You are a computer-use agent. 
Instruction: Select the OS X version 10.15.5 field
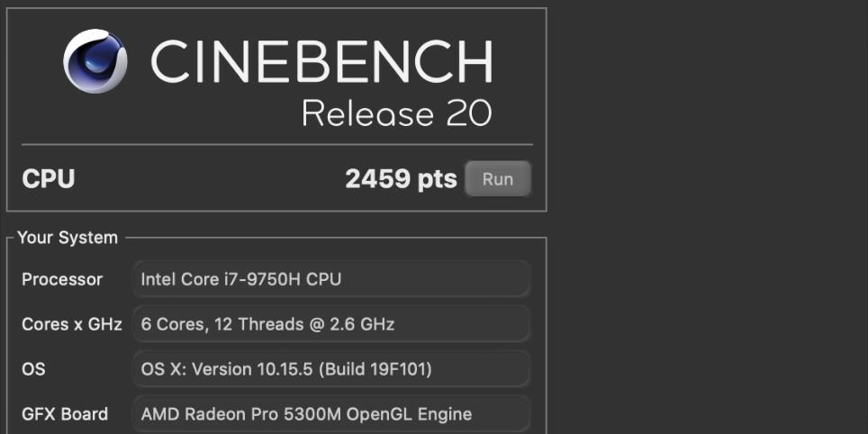[330, 369]
